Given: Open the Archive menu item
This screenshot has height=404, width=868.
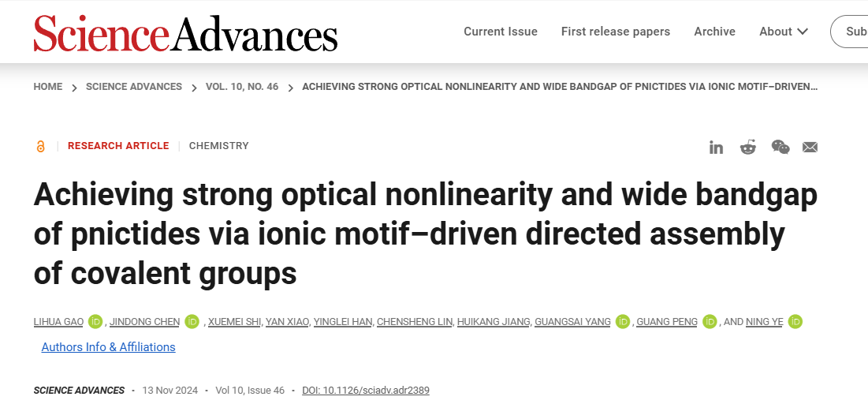Looking at the screenshot, I should coord(714,32).
